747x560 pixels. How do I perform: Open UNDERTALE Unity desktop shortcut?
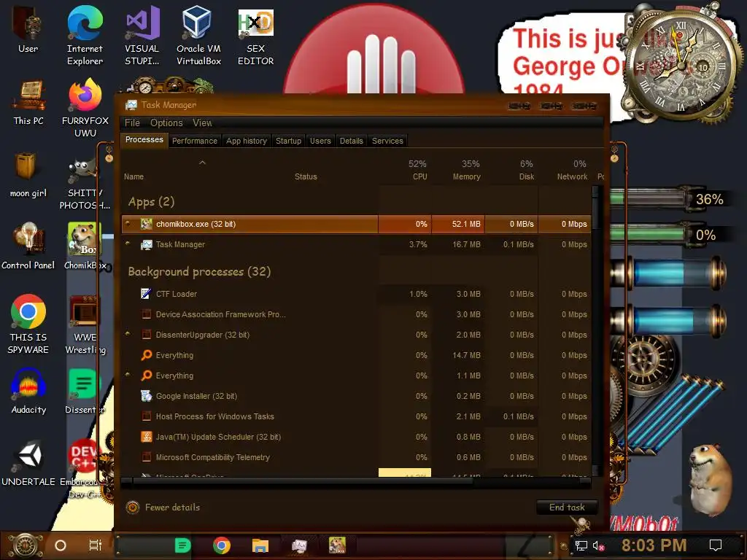pos(28,464)
